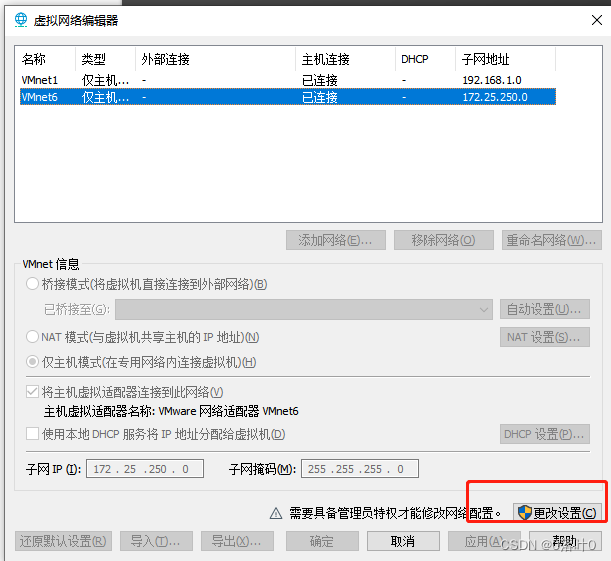Click the 添加网络 button
This screenshot has height=561, width=611.
pos(336,240)
